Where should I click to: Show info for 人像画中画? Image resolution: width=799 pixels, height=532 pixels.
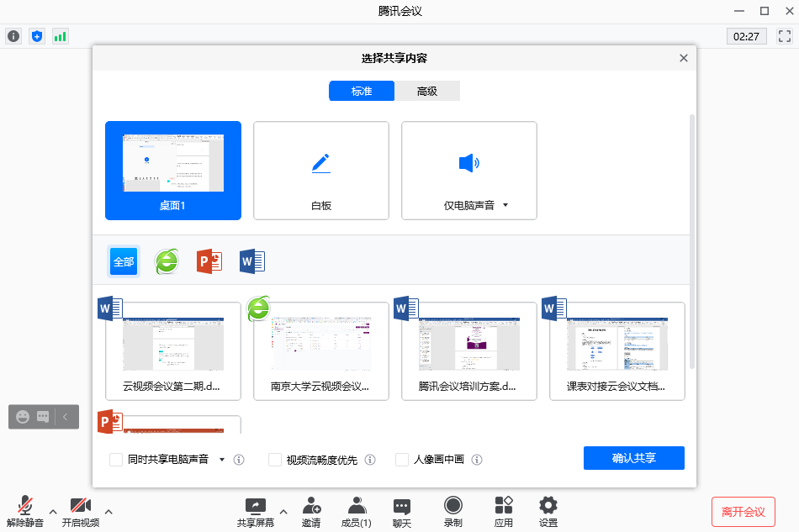click(x=477, y=460)
